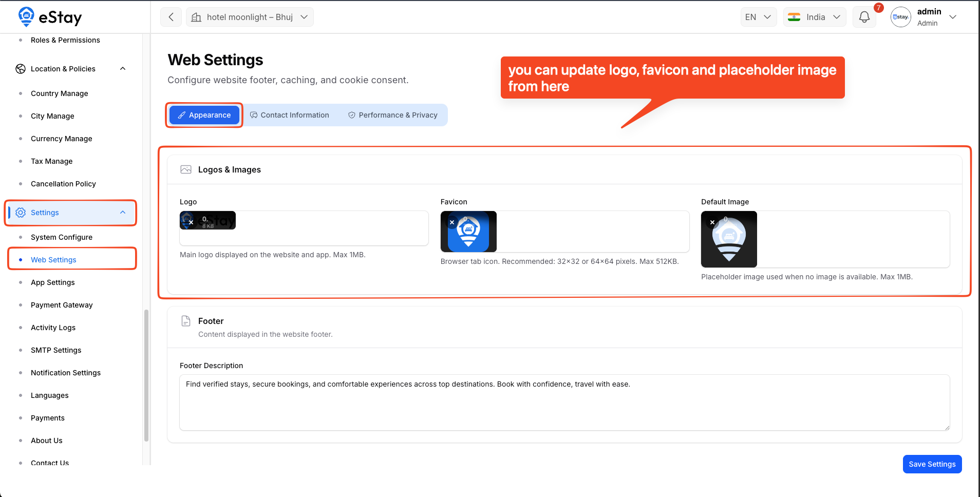
Task: Click the Logo upload area
Action: coord(304,228)
